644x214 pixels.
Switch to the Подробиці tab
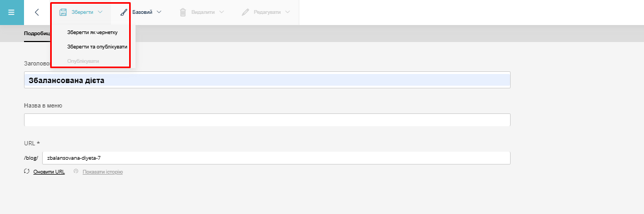pos(37,33)
